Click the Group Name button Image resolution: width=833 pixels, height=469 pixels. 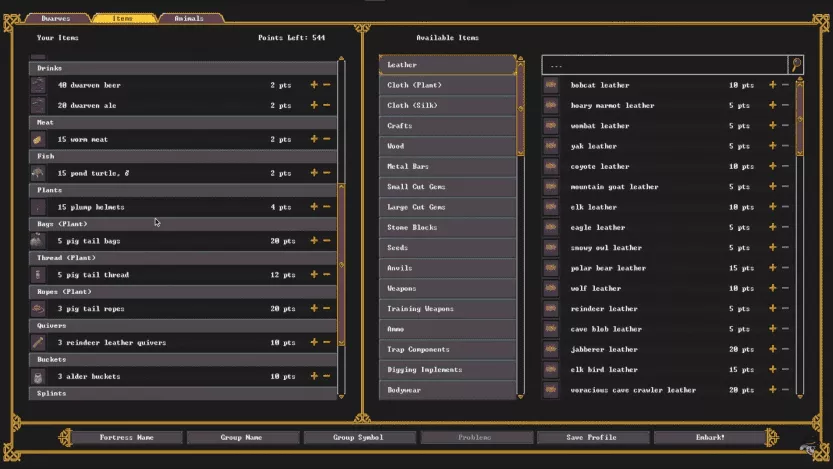(x=242, y=437)
